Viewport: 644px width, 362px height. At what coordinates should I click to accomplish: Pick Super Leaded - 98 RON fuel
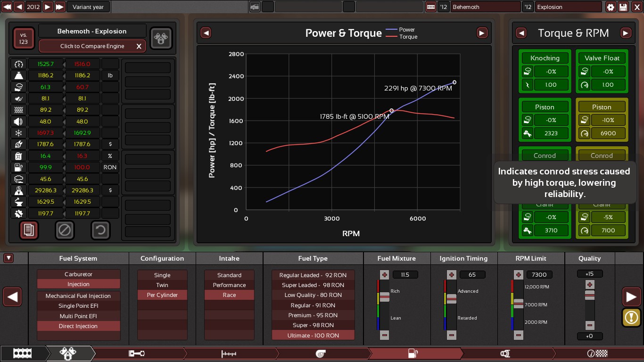(313, 285)
